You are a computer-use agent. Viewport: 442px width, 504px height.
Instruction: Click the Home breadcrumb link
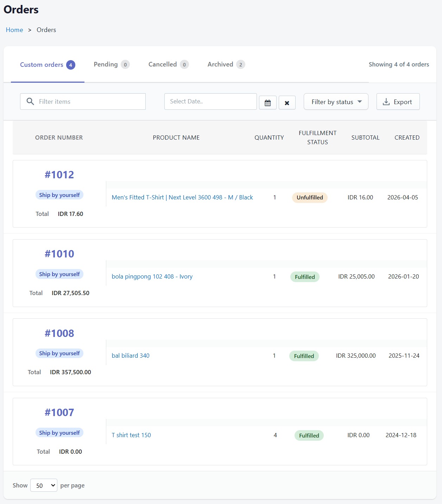(x=14, y=30)
